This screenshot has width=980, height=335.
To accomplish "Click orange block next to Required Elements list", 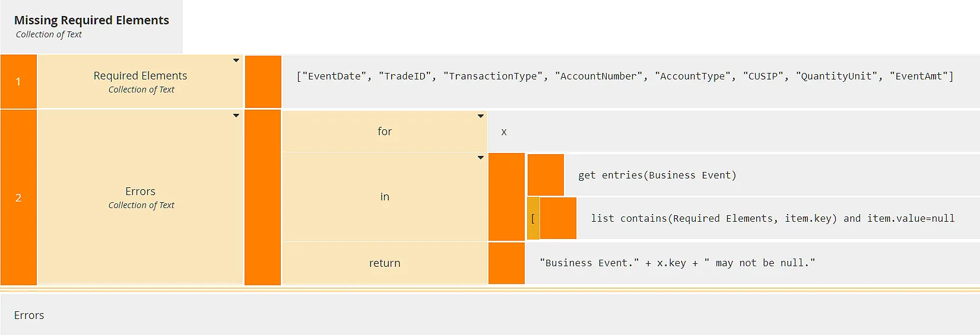I will coord(263,82).
